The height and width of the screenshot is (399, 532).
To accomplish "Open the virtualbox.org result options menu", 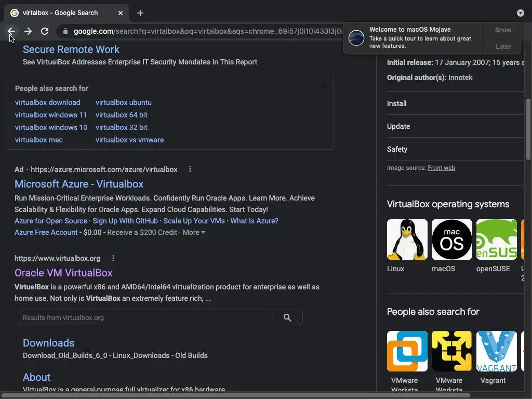I will pos(113,258).
